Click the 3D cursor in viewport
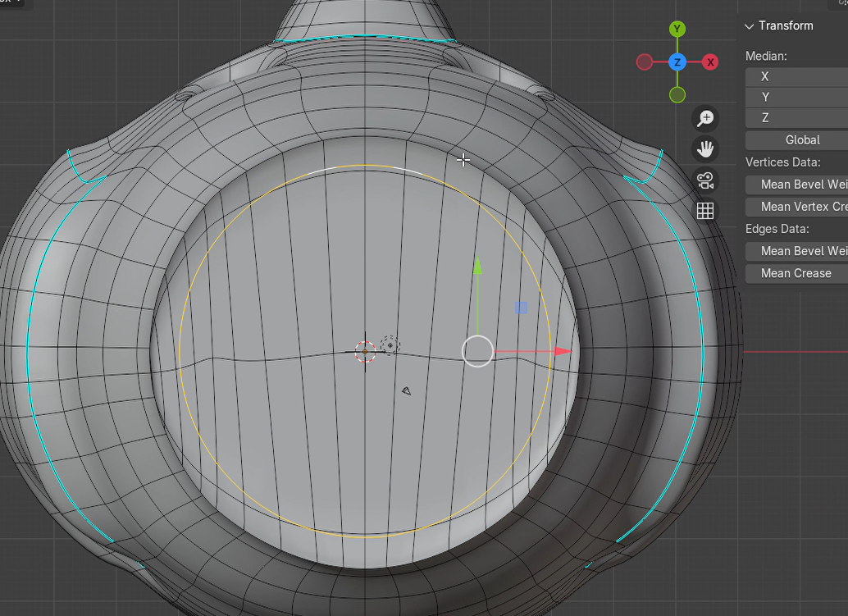Viewport: 848px width, 616px height. (x=365, y=352)
